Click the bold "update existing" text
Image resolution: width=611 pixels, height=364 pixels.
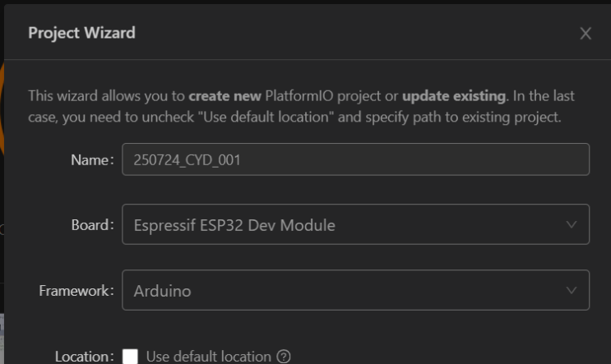456,96
